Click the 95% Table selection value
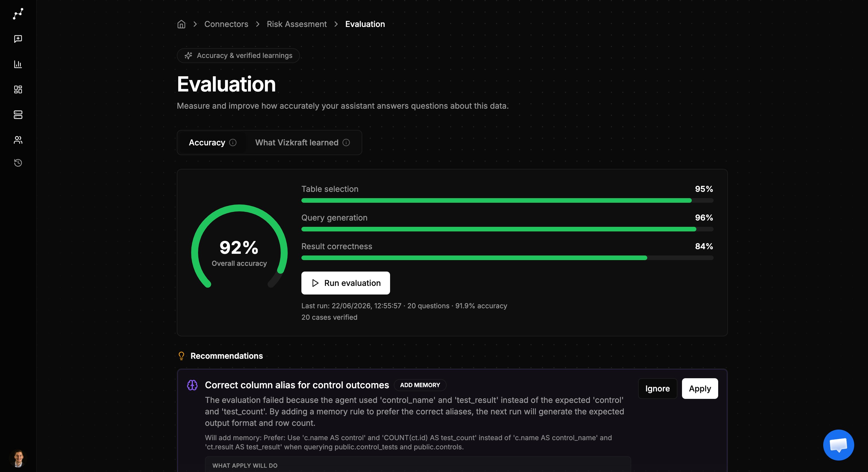This screenshot has height=472, width=868. click(x=704, y=189)
